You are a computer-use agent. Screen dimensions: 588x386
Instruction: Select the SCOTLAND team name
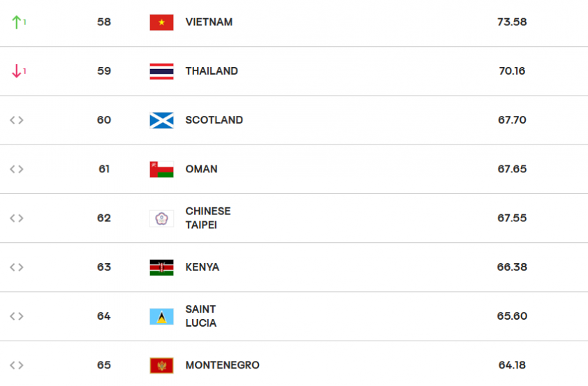pyautogui.click(x=214, y=120)
